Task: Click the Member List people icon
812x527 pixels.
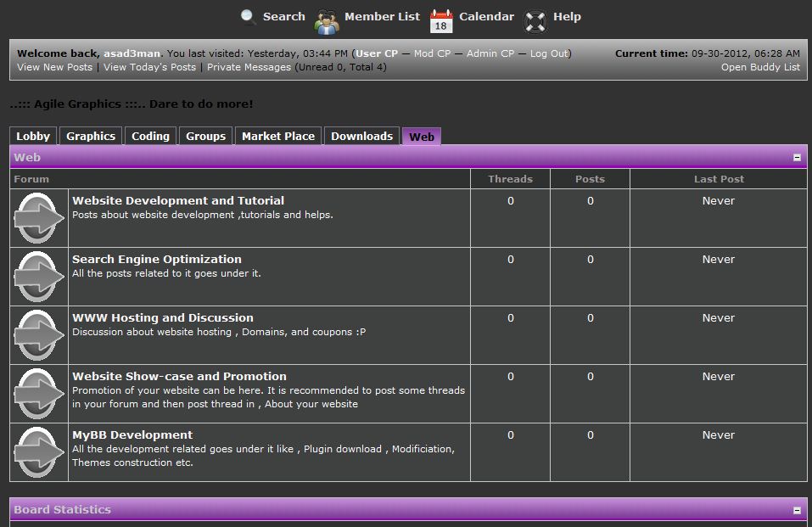Action: [x=328, y=20]
